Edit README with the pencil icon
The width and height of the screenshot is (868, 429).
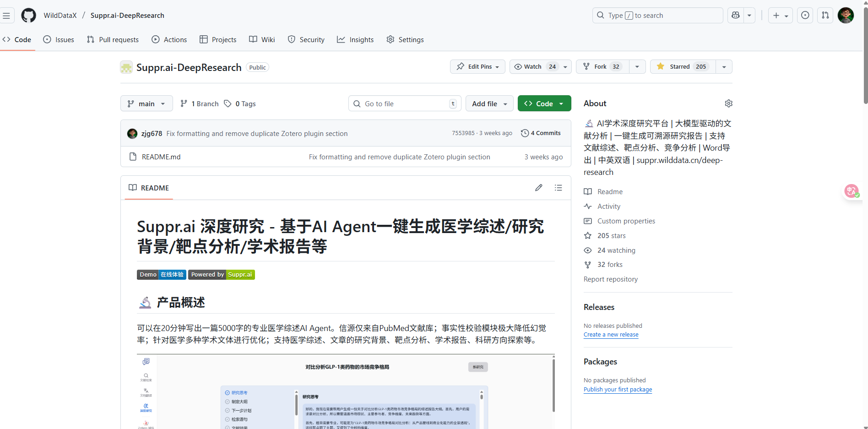(539, 188)
